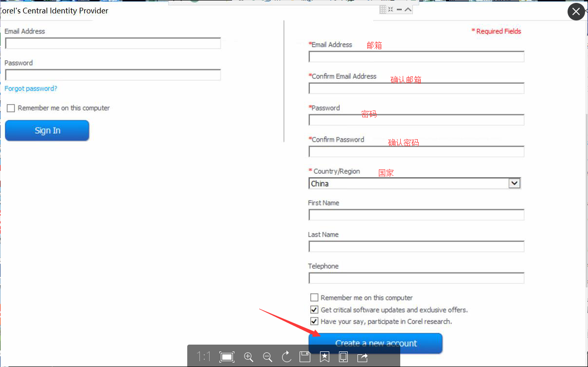The height and width of the screenshot is (367, 588).
Task: Uncheck Get critical software updates and exclusive offers
Action: (314, 310)
